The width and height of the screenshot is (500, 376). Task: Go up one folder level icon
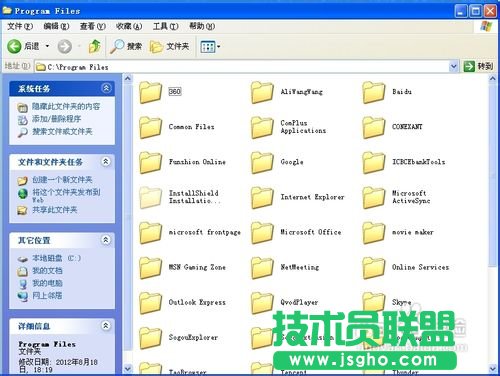(x=95, y=46)
